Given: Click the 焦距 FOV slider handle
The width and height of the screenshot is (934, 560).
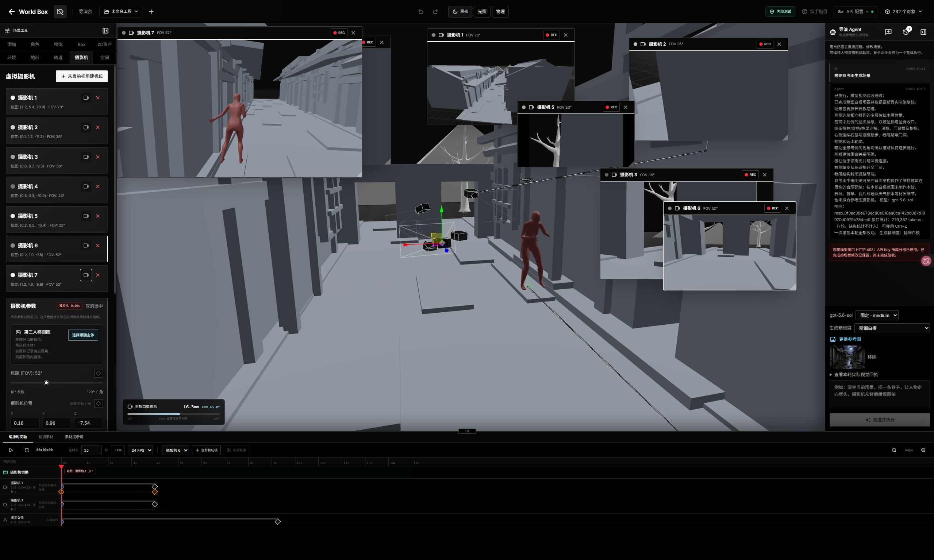Looking at the screenshot, I should pos(46,383).
